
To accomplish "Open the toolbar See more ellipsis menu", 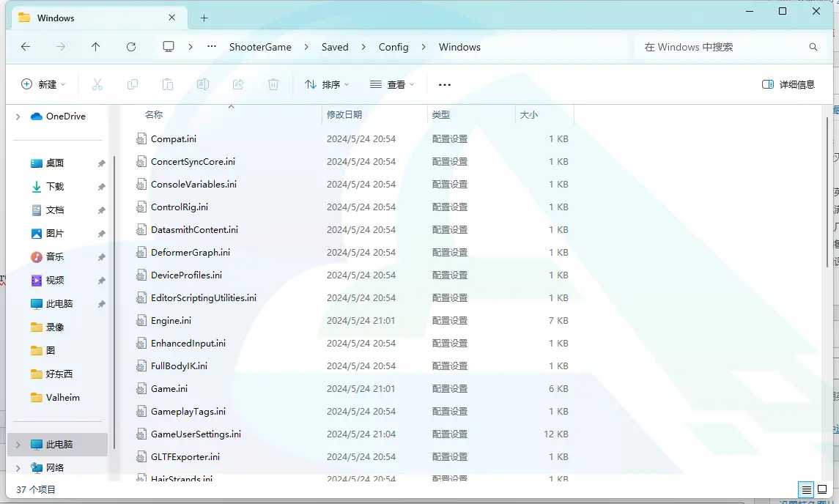I will pos(445,84).
